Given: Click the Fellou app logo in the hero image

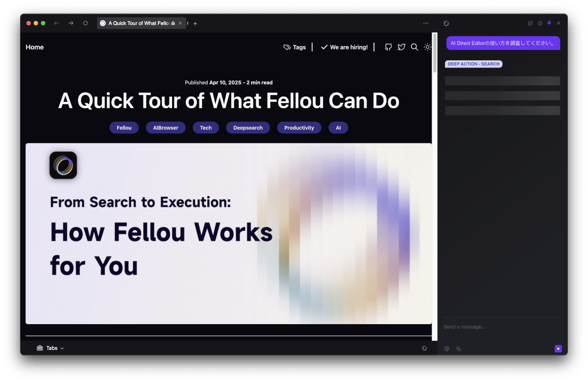Looking at the screenshot, I should [x=63, y=165].
